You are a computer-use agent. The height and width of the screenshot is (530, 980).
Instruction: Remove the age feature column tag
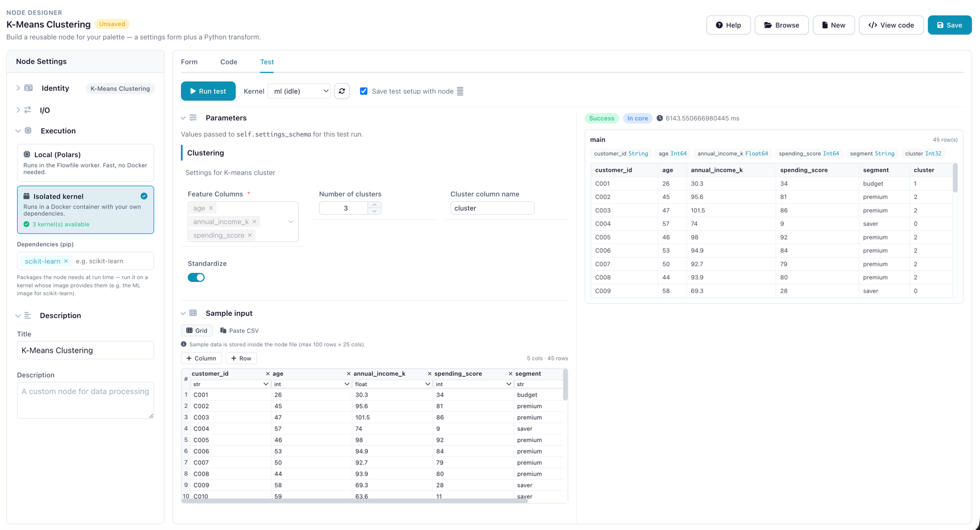coord(211,208)
